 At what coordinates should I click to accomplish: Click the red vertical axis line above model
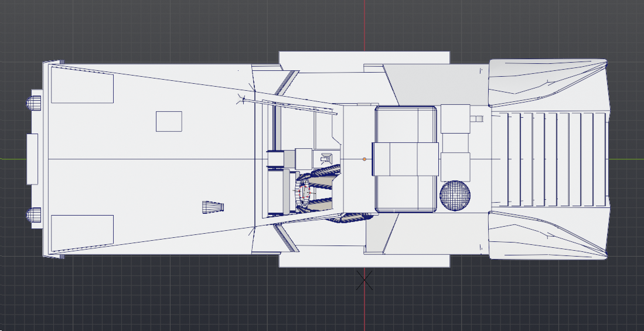tap(364, 25)
